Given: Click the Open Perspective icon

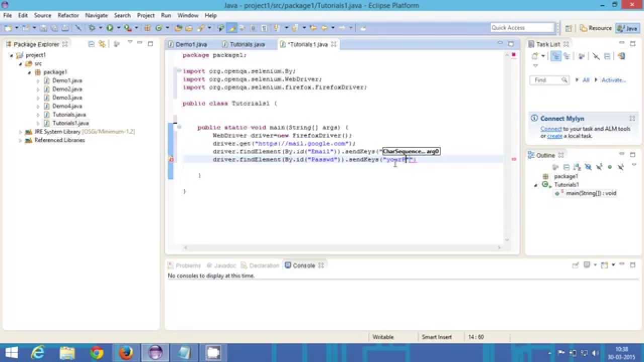Looking at the screenshot, I should pyautogui.click(x=569, y=28).
